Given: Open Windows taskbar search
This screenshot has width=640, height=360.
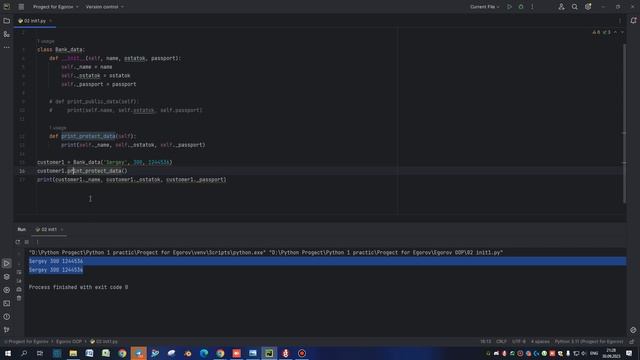Looking at the screenshot, I should point(24,353).
